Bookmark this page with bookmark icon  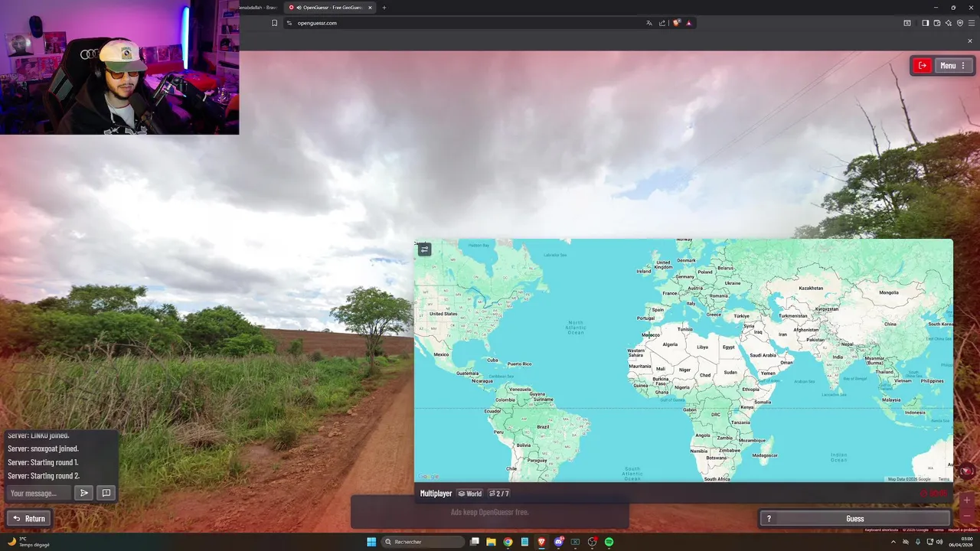pos(274,23)
